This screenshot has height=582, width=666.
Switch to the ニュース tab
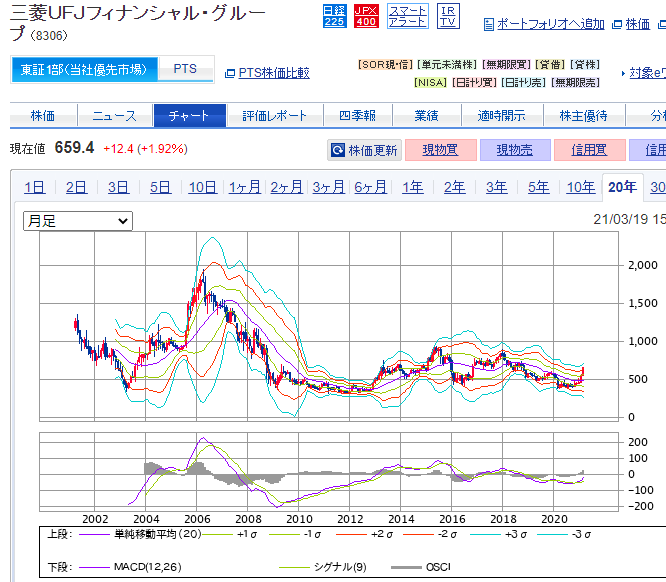(115, 116)
